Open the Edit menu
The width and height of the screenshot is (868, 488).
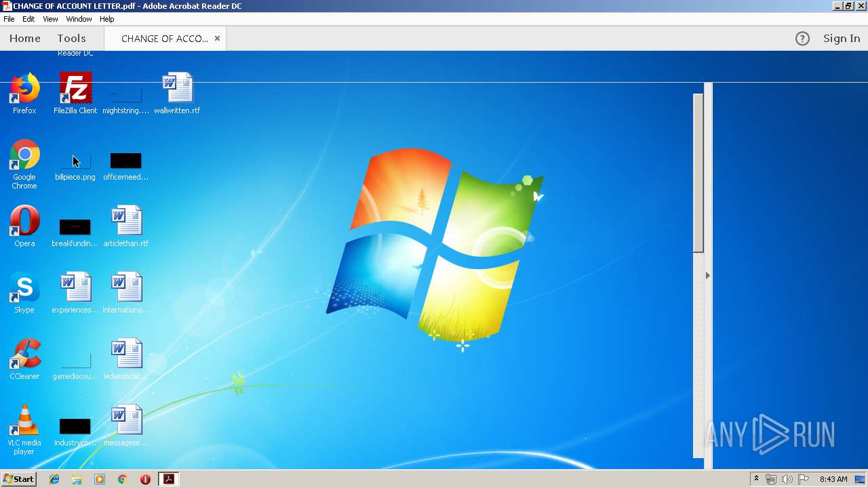(x=28, y=19)
